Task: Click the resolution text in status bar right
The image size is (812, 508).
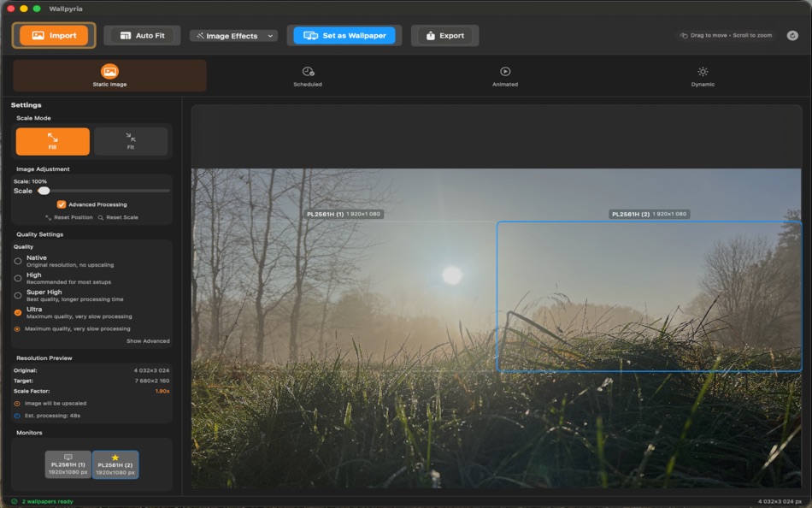Action: [780, 501]
